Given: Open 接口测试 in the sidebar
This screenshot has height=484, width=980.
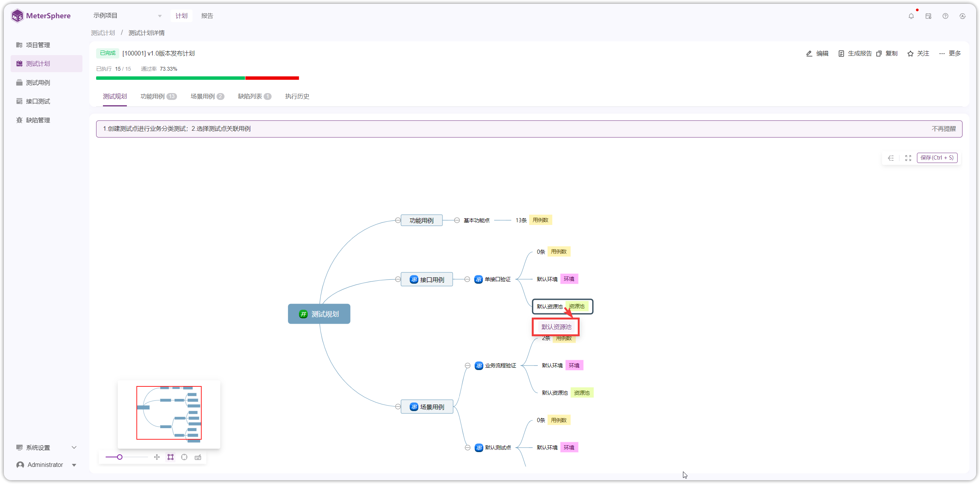Looking at the screenshot, I should coord(46,101).
